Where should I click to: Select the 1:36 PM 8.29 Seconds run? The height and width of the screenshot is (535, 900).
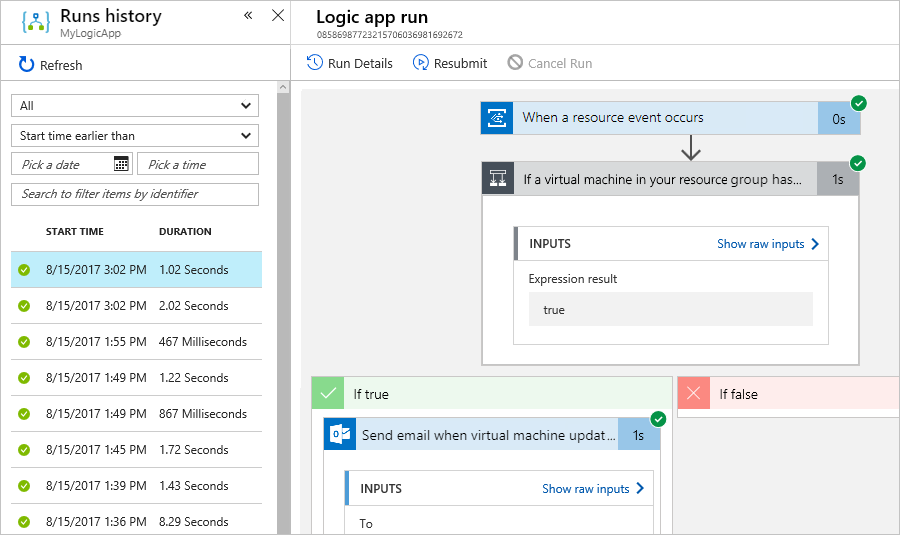tap(137, 521)
